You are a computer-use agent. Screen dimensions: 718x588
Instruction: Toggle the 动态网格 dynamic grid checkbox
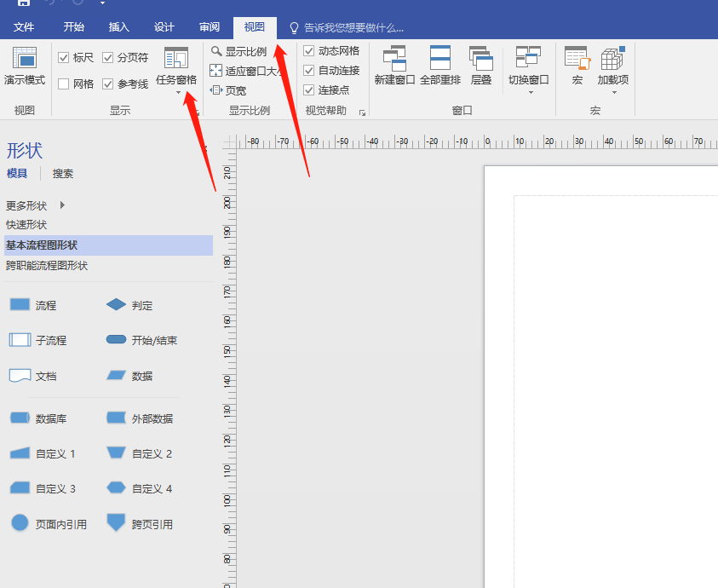309,51
